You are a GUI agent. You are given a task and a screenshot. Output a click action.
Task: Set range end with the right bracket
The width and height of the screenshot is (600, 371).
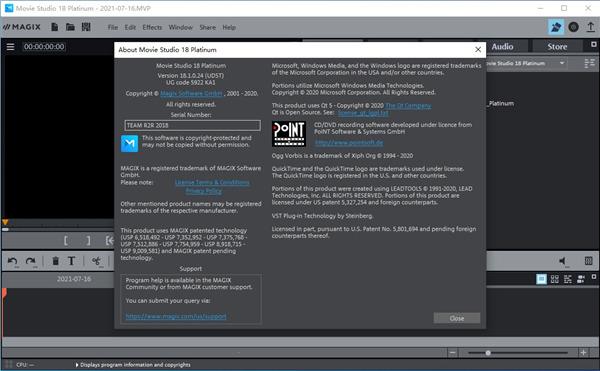pyautogui.click(x=88, y=241)
